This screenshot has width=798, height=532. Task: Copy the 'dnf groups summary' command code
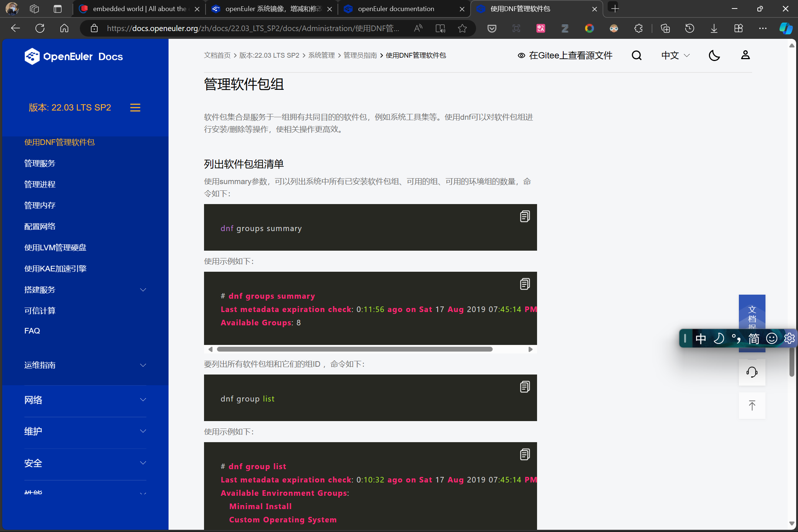(524, 216)
